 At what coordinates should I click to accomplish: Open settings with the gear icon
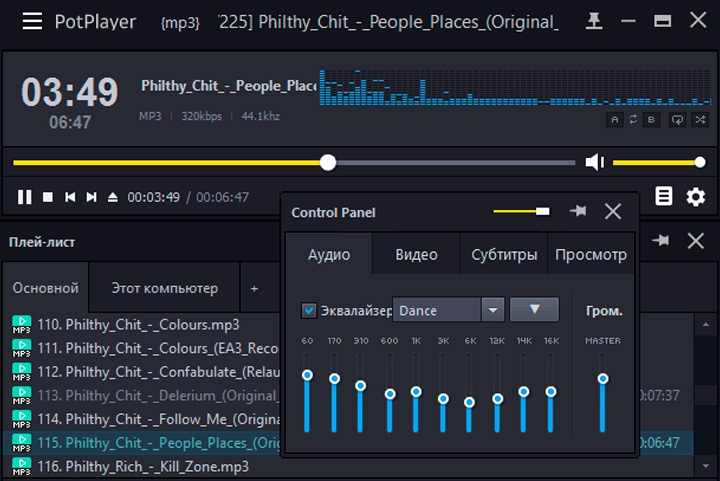click(696, 197)
